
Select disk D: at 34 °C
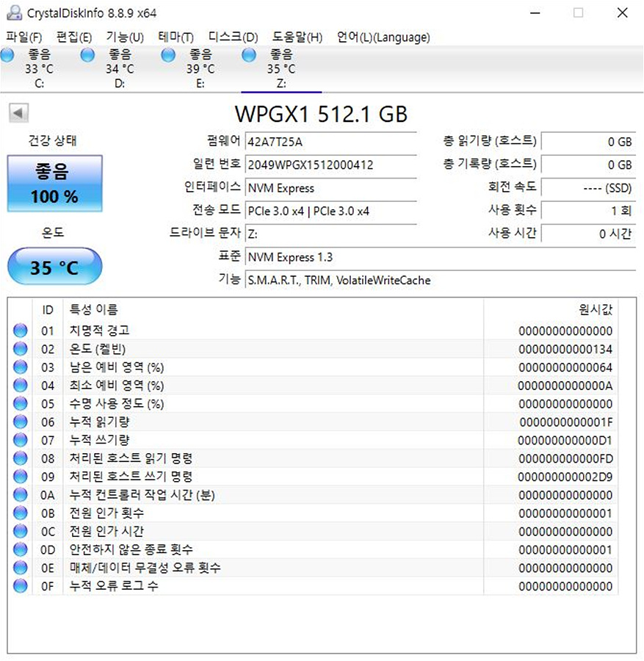click(x=120, y=68)
